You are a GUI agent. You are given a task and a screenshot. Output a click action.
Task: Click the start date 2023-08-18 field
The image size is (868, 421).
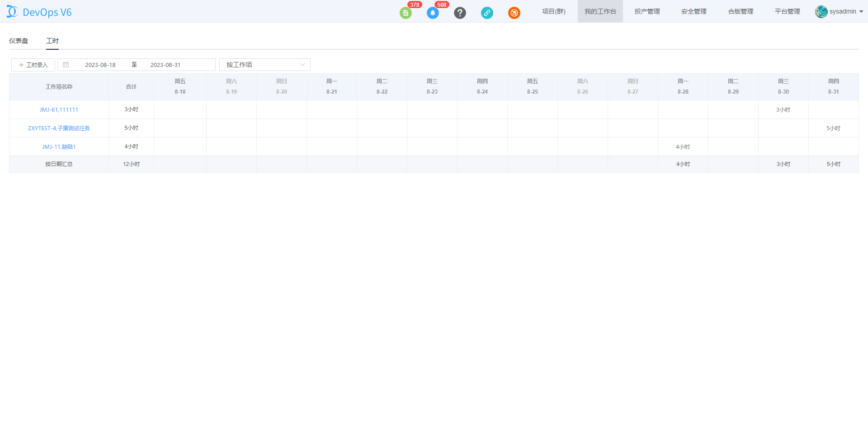100,65
